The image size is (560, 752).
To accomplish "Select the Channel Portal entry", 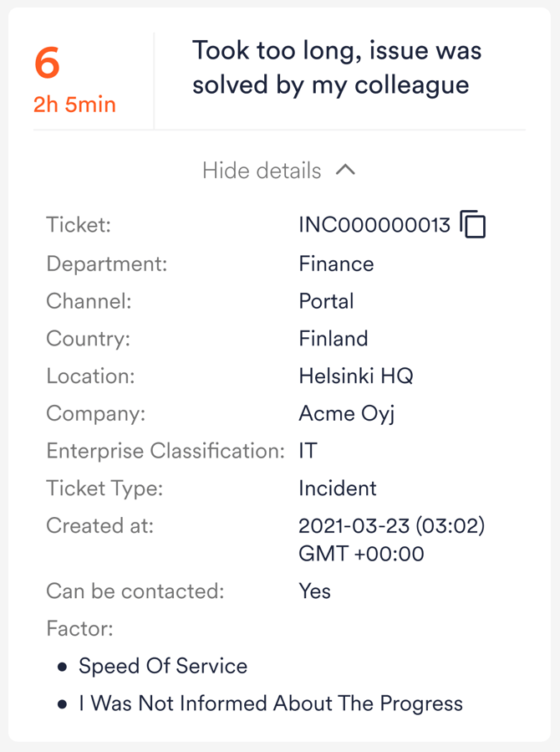I will point(326,301).
